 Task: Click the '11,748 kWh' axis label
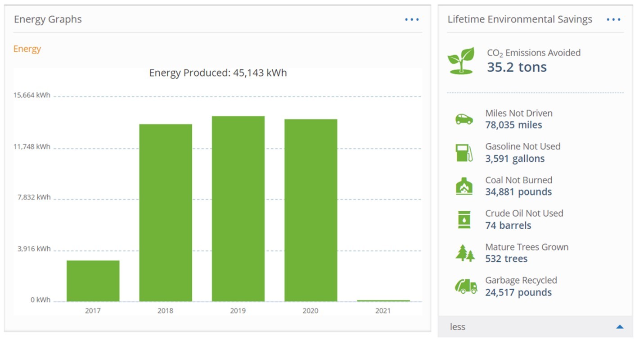point(32,146)
